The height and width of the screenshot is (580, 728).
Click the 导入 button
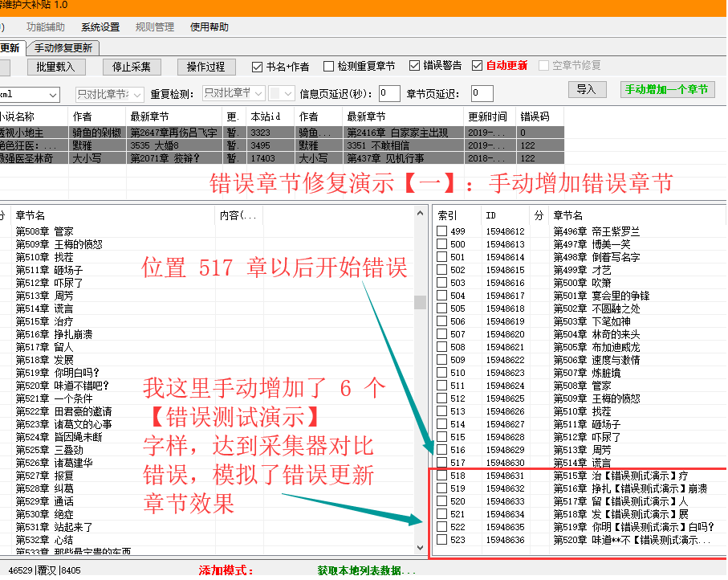586,89
